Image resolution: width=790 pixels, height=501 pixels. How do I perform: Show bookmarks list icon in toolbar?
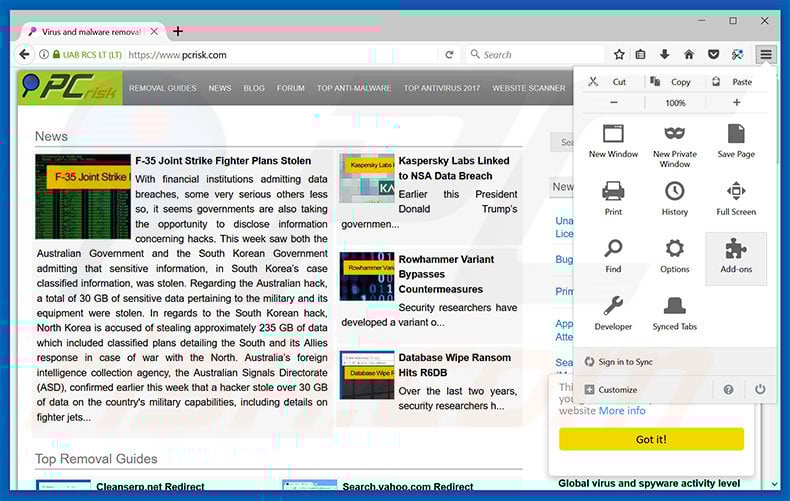(640, 54)
